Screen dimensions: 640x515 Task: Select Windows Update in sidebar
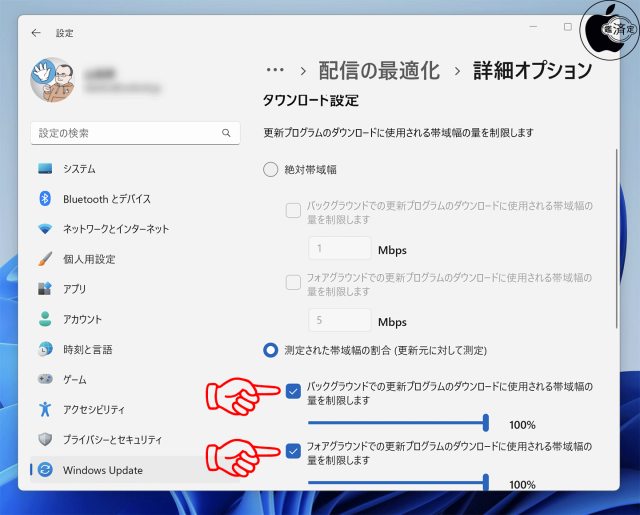(135, 470)
